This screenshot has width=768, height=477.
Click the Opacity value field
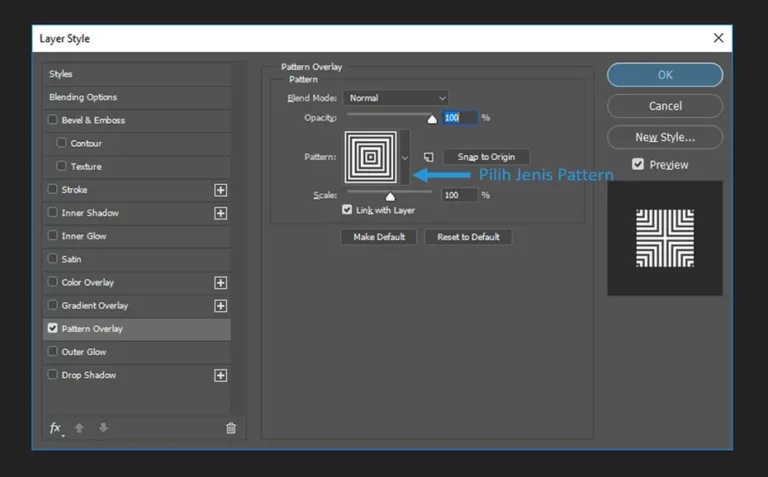pos(459,118)
